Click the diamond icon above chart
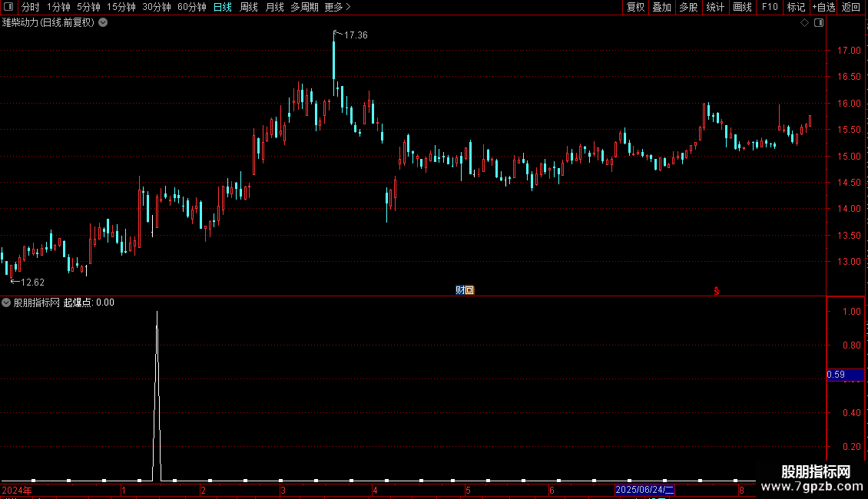This screenshot has width=868, height=499. point(804,23)
